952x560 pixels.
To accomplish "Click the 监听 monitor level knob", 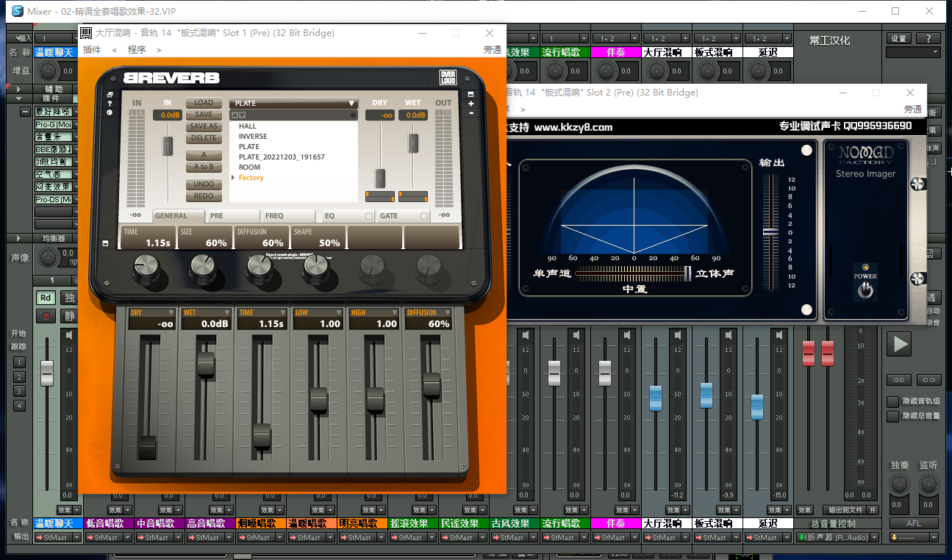I will tap(928, 484).
